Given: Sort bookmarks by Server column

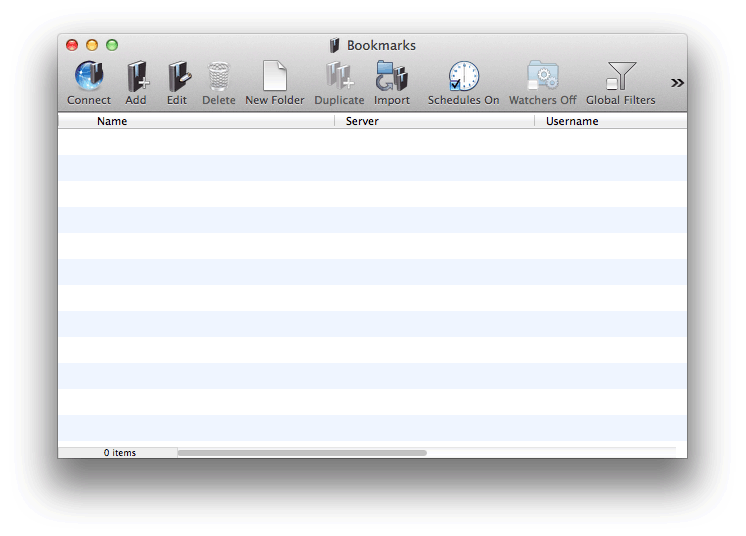Looking at the screenshot, I should (362, 121).
